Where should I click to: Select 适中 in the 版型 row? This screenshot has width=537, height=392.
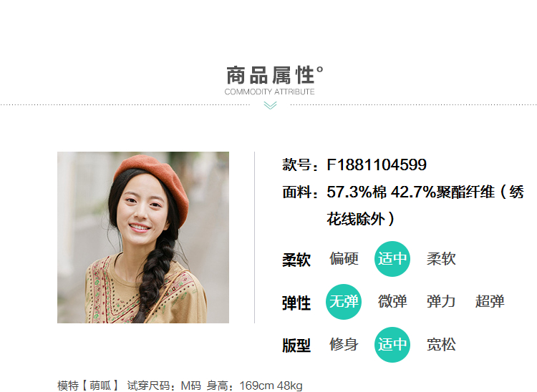pos(392,345)
